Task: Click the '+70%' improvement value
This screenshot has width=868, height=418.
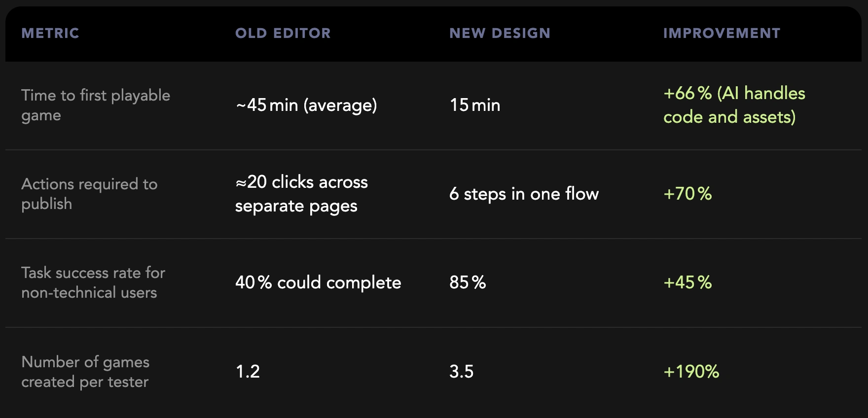Action: click(687, 194)
